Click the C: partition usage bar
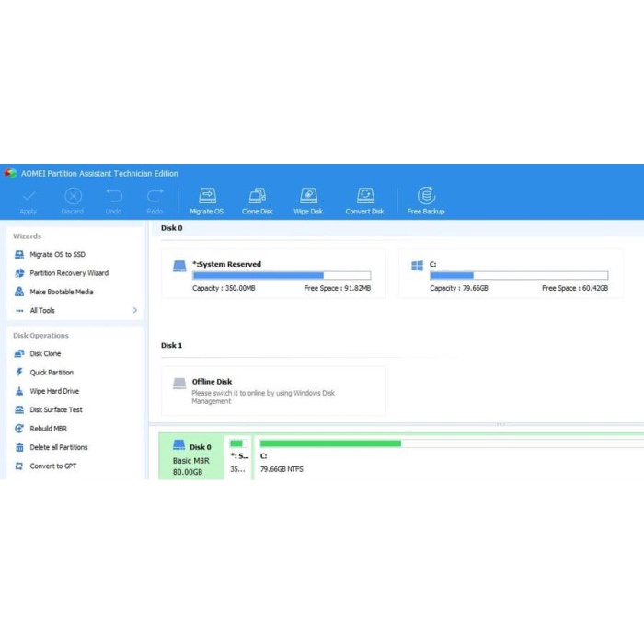644x644 pixels. [x=519, y=275]
